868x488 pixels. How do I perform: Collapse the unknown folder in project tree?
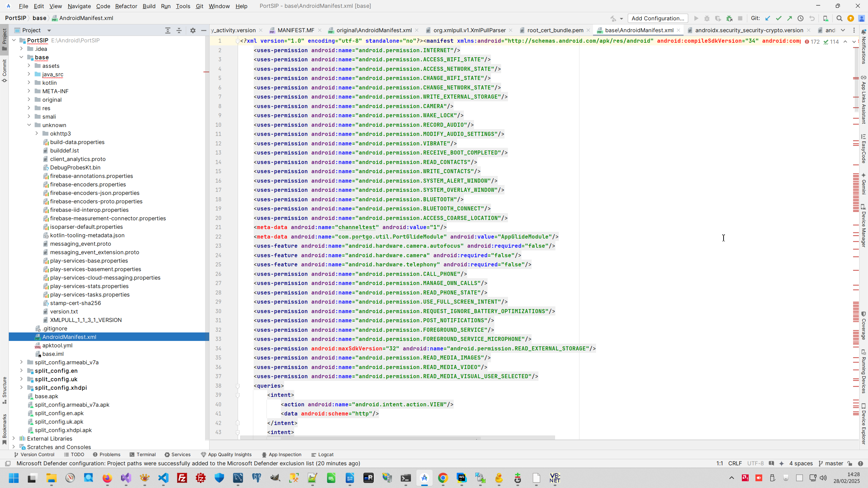tap(29, 125)
